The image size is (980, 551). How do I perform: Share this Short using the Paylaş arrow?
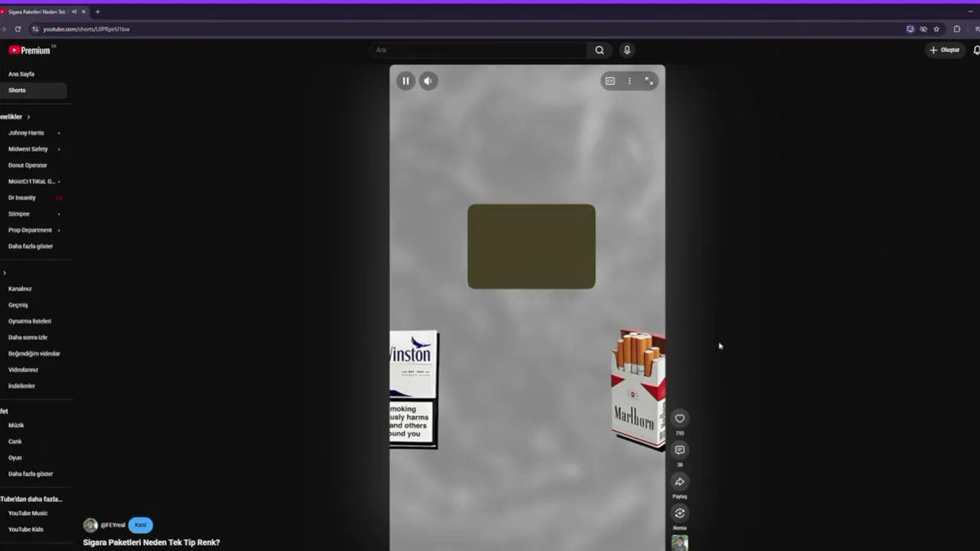click(x=680, y=481)
